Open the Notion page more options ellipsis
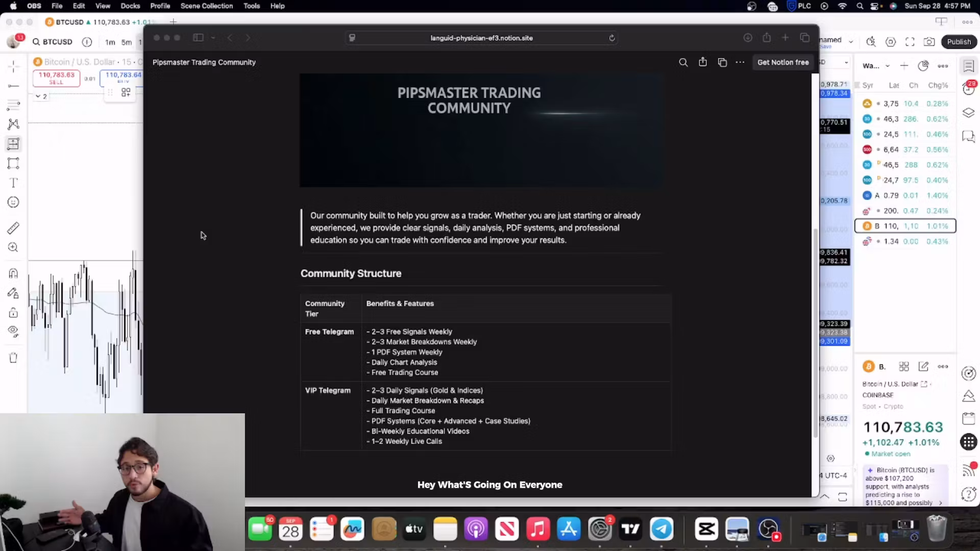The image size is (980, 551). pos(740,62)
